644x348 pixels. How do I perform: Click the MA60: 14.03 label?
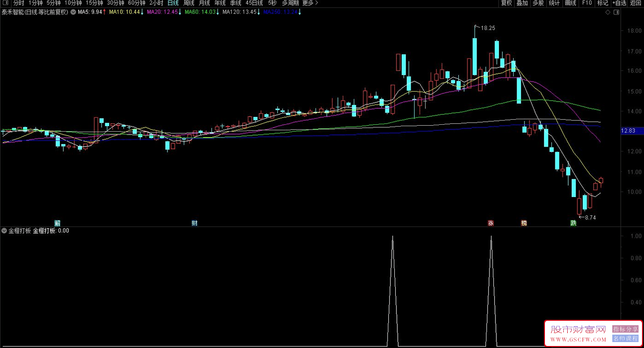point(202,12)
